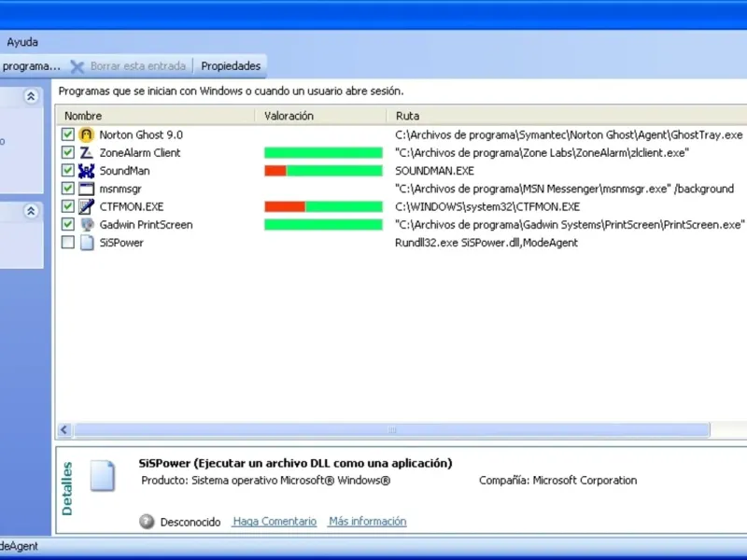Image resolution: width=747 pixels, height=560 pixels.
Task: Select the 'msnmsgr' row name
Action: [x=120, y=189]
